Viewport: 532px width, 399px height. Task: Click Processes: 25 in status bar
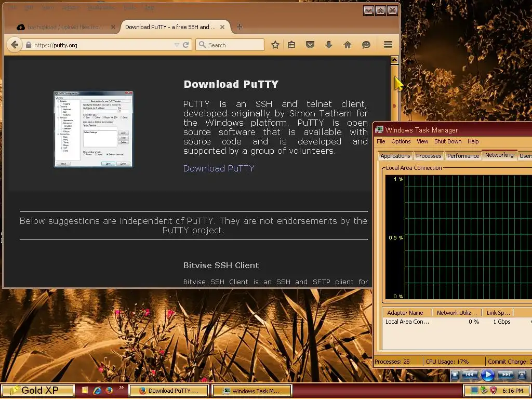[x=392, y=362]
